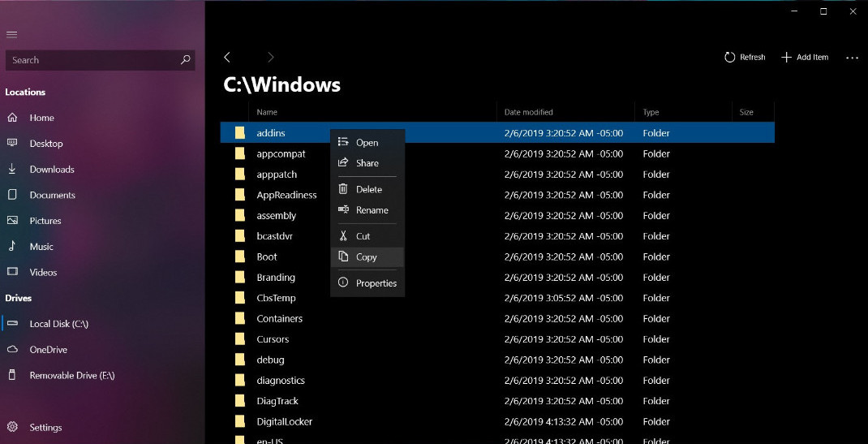The width and height of the screenshot is (868, 444).
Task: Select the Cursors folder name
Action: coord(273,339)
